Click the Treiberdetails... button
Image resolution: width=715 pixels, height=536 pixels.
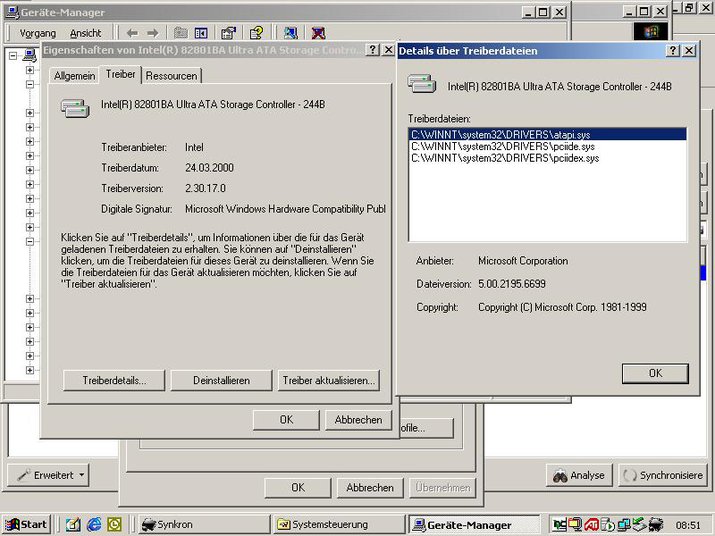(x=114, y=380)
